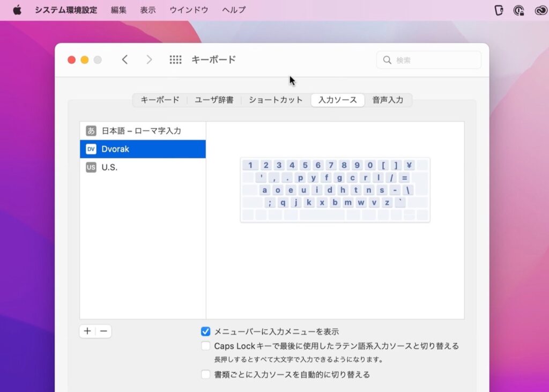Go back with the left chevron button
Image resolution: width=549 pixels, height=392 pixels.
click(x=124, y=60)
